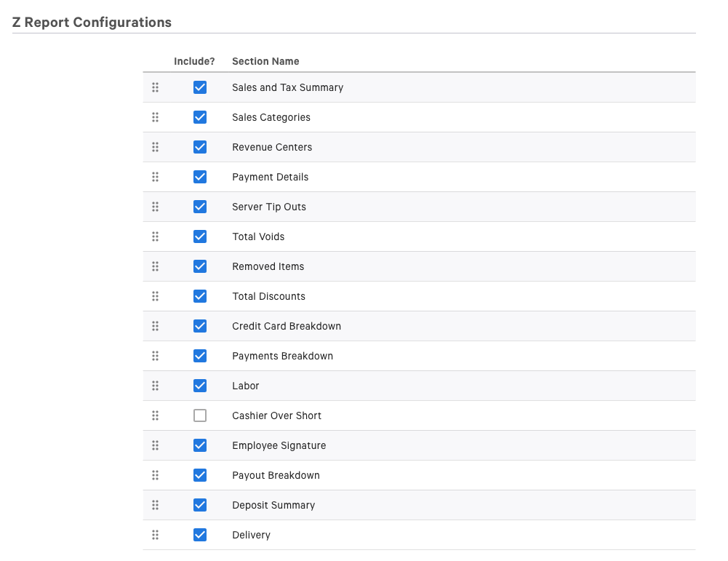Click the drag handle next to Removed Items
Image resolution: width=728 pixels, height=561 pixels.
click(155, 266)
